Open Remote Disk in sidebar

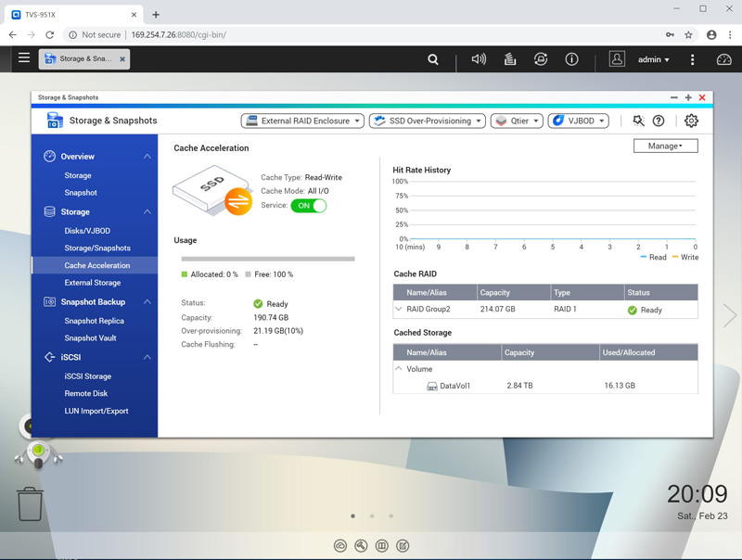click(85, 393)
